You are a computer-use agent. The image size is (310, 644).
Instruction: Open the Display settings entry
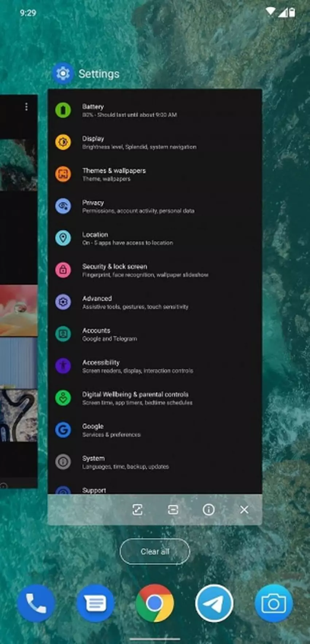pyautogui.click(x=139, y=142)
